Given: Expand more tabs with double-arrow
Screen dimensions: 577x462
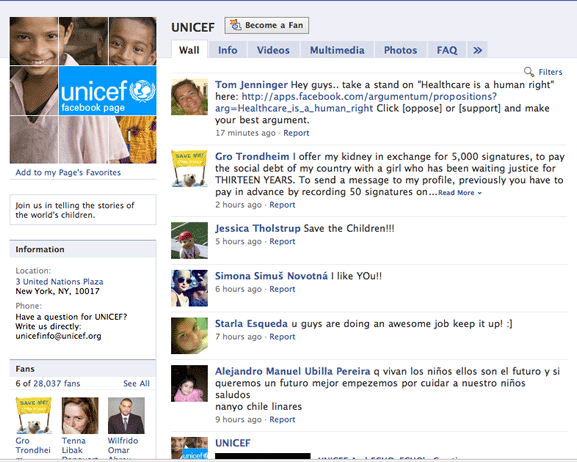Looking at the screenshot, I should [x=477, y=50].
